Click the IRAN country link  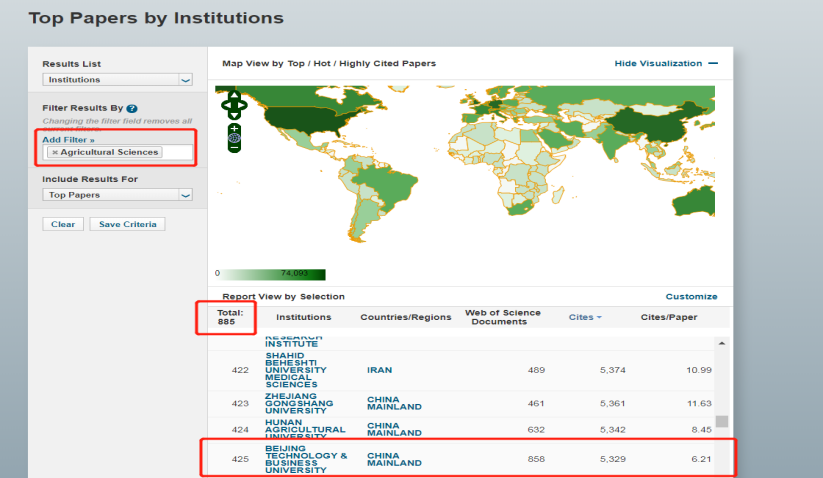[x=379, y=370]
